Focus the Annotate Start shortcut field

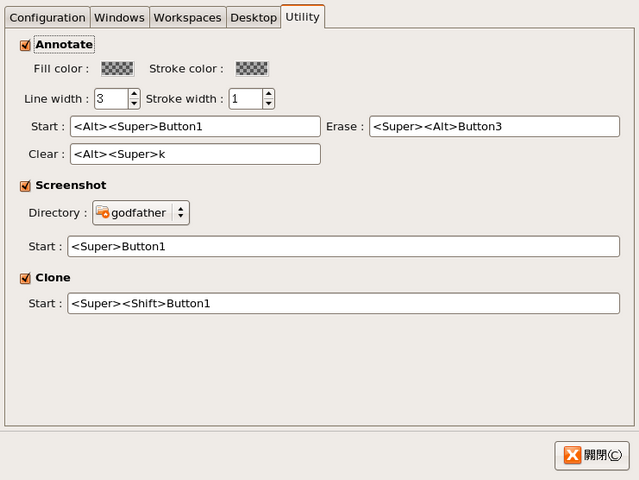pyautogui.click(x=195, y=126)
